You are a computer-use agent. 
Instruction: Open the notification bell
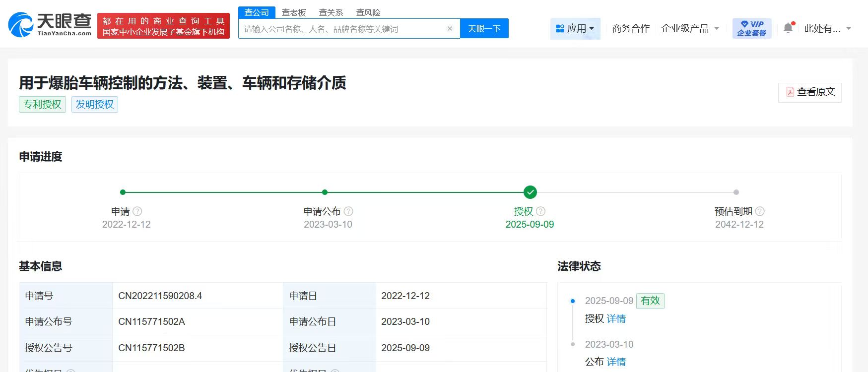click(788, 28)
